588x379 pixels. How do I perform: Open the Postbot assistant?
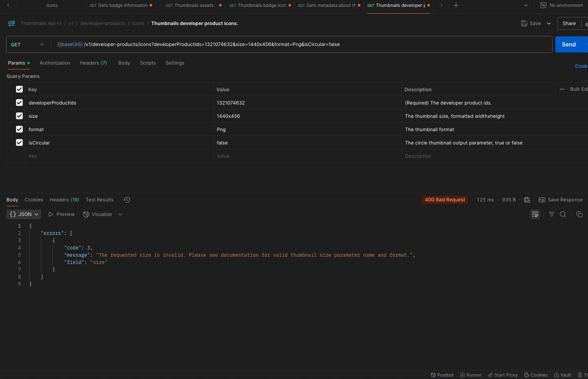coord(442,375)
